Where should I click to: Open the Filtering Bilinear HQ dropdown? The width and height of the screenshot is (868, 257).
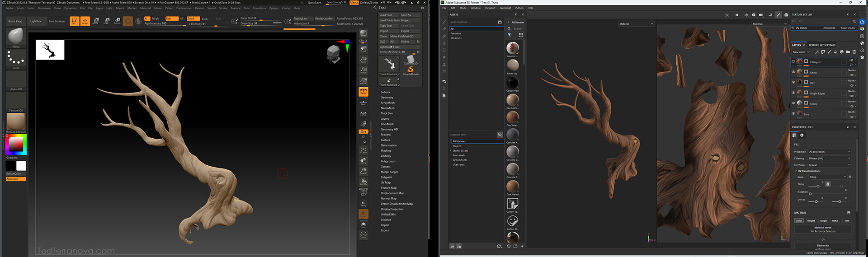pos(830,159)
